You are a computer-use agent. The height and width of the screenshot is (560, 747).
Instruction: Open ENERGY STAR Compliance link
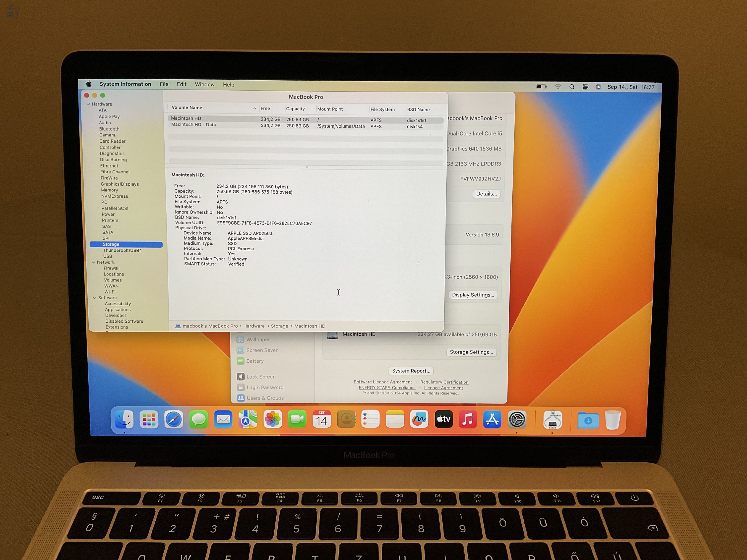pos(387,388)
